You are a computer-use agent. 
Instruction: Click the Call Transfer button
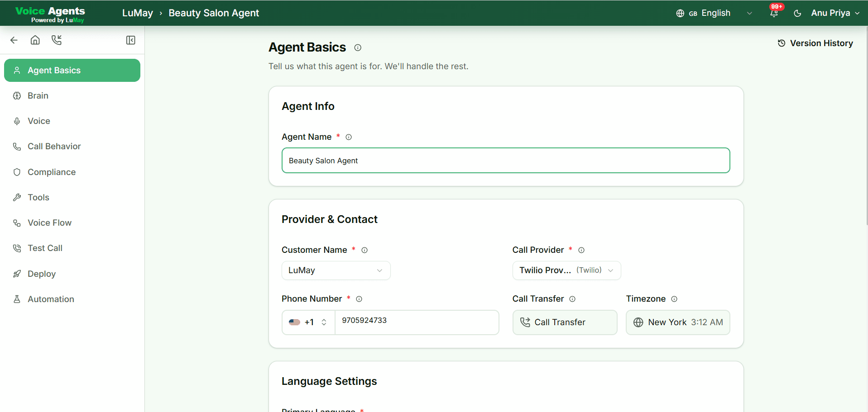tap(565, 322)
